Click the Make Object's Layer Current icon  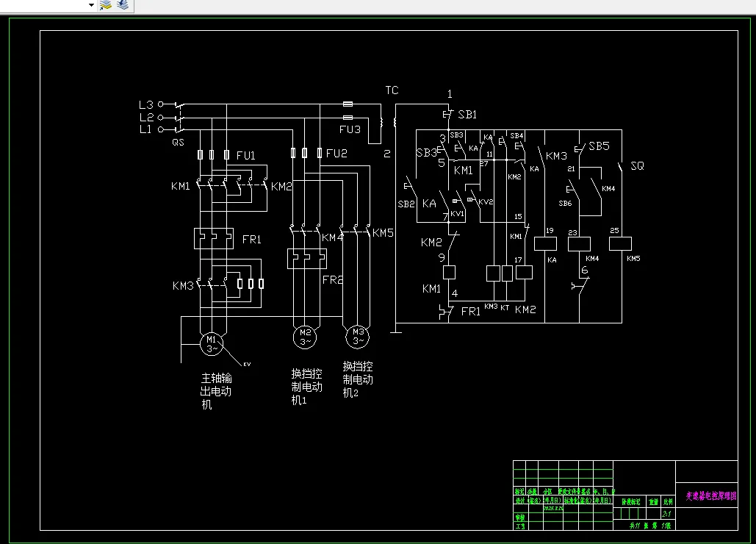coord(106,5)
